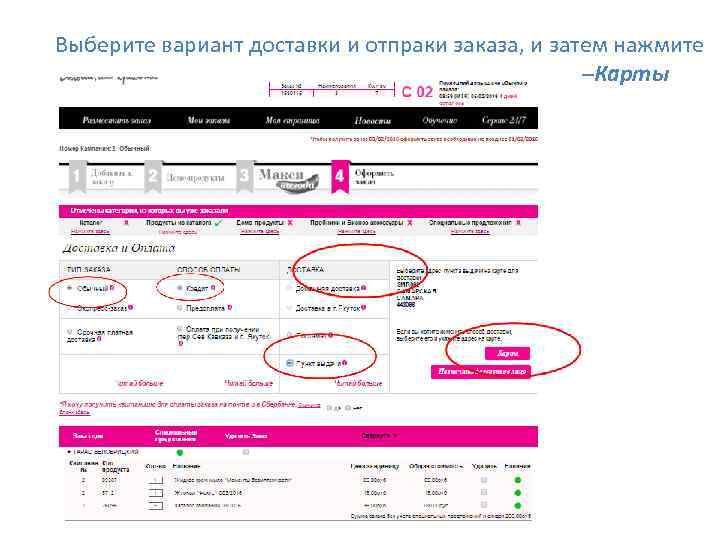
Task: Click Нажмите здесь link under Демо продукты
Action: tap(260, 231)
